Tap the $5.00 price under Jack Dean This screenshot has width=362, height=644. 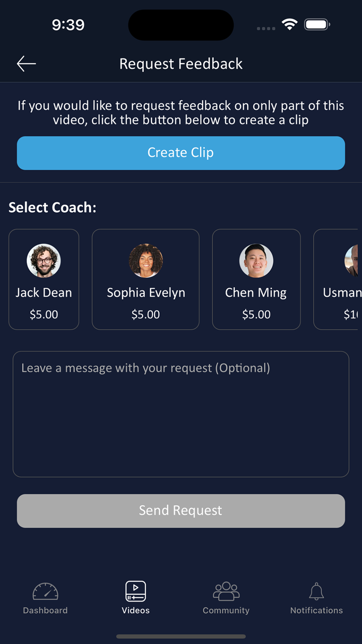[43, 314]
